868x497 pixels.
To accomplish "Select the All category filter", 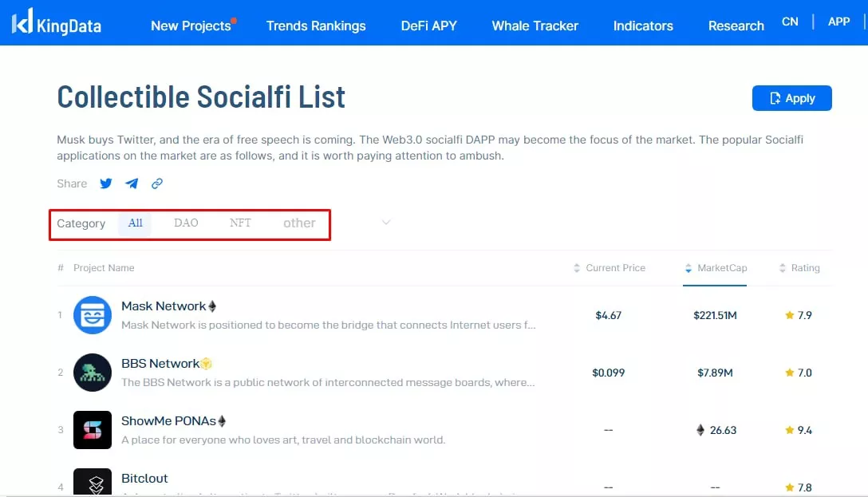I will pos(135,223).
